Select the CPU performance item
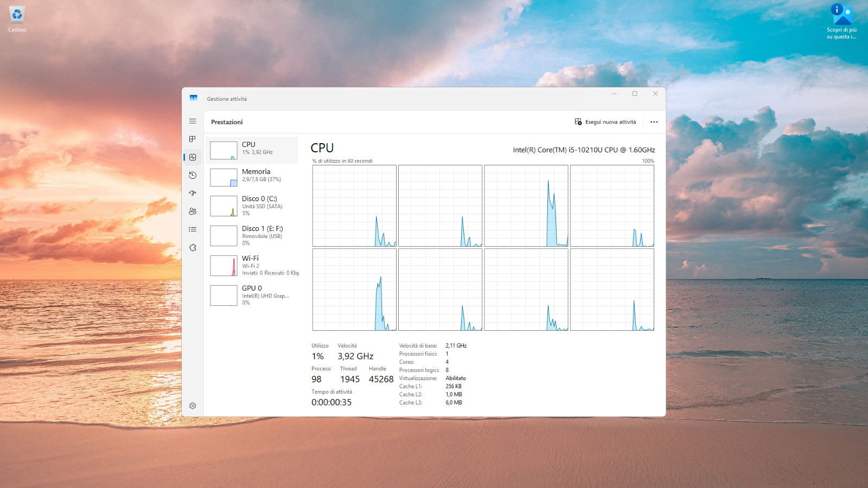868x488 pixels. (252, 150)
